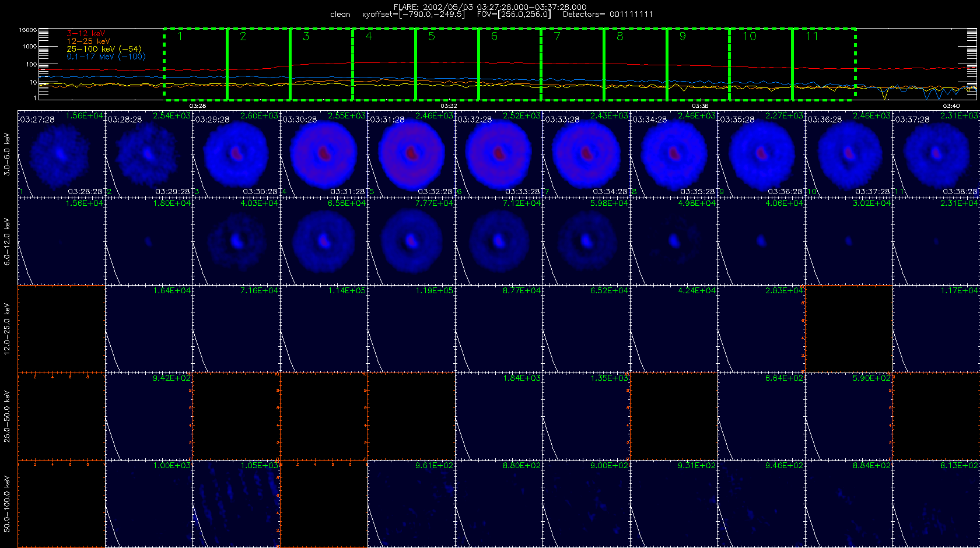Click the '10000' count-rate axis label
This screenshot has height=548, width=980.
28,30
